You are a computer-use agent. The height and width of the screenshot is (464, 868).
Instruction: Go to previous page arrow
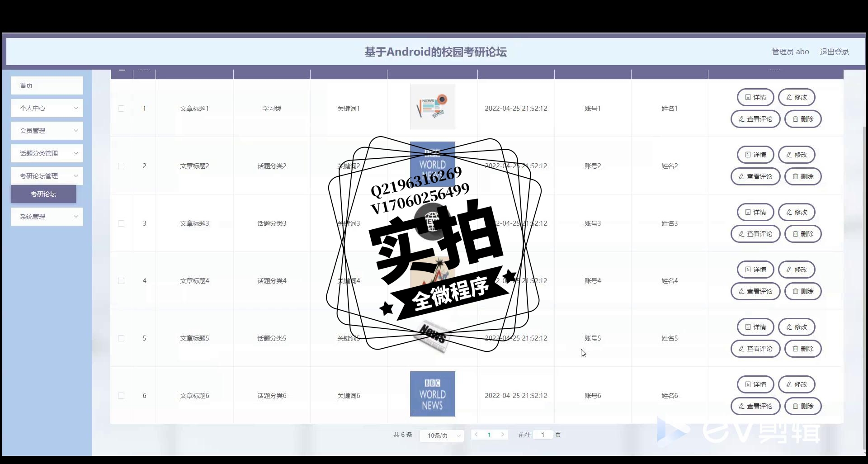476,435
